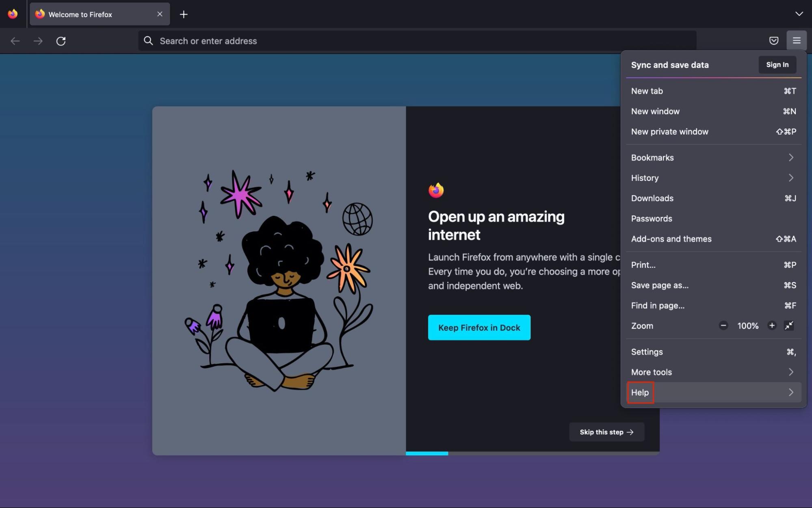This screenshot has width=812, height=508.
Task: Open Add-ons and themes
Action: pos(714,239)
